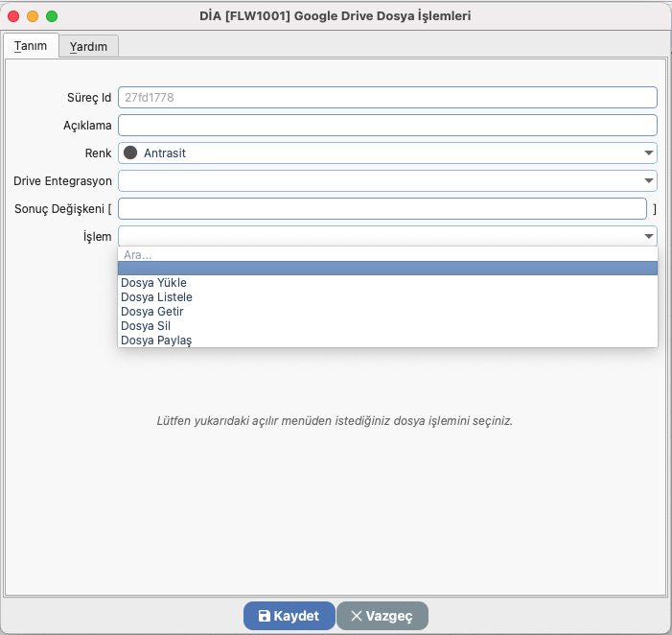Screen dimensions: 672x635
Task: Click the Vazgeç cancel button
Action: 382,616
